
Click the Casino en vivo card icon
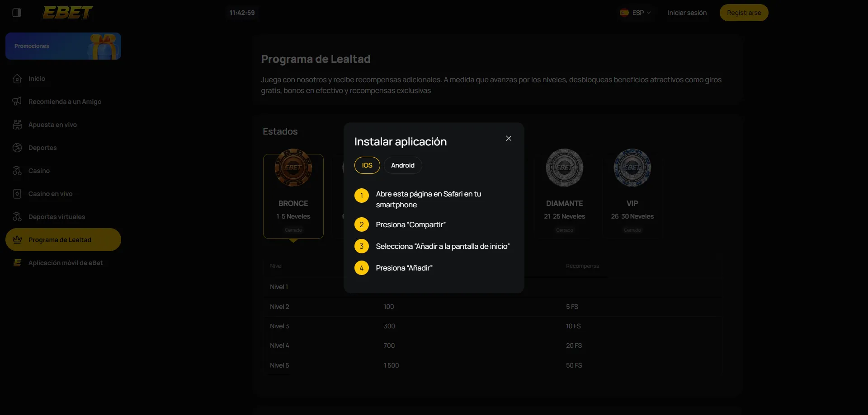pos(17,194)
